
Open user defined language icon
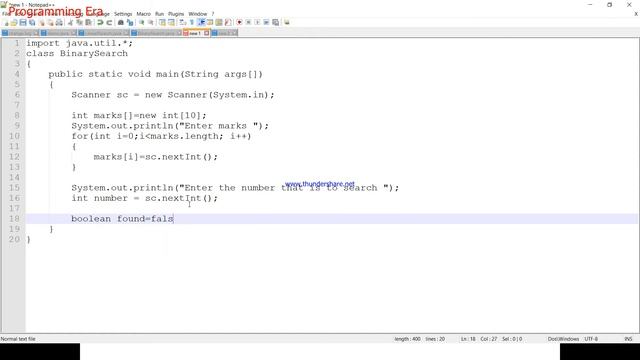210,22
